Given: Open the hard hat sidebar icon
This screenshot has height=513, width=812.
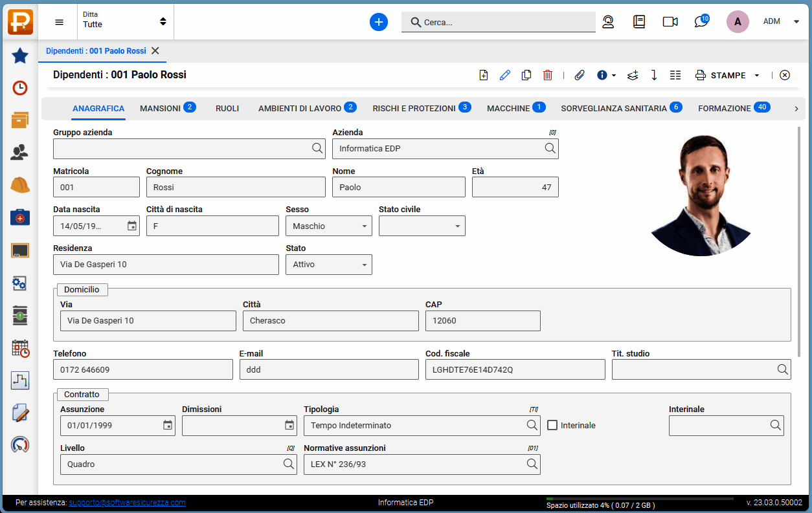Looking at the screenshot, I should [20, 185].
